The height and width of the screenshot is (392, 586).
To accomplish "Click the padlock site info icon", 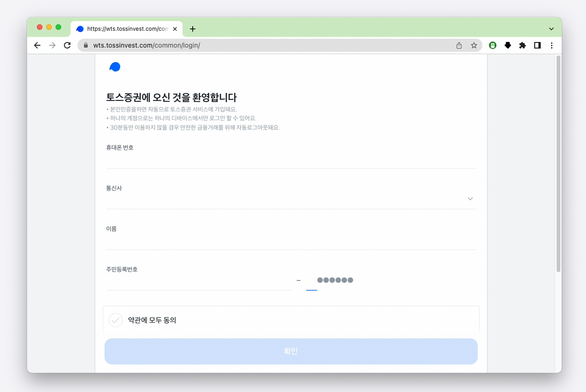I will [x=86, y=45].
